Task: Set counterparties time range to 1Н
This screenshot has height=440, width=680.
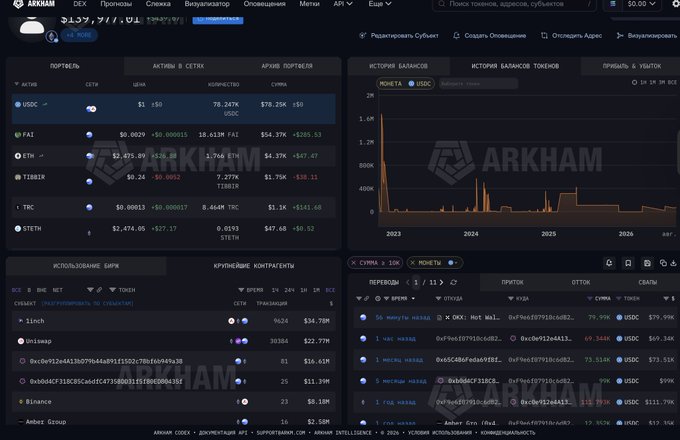Action: point(304,290)
